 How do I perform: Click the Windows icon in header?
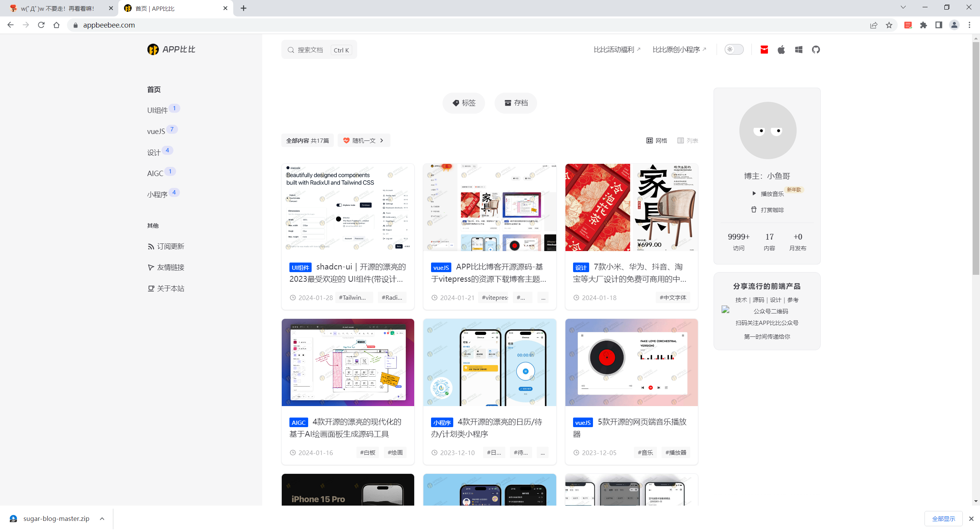[x=799, y=49]
